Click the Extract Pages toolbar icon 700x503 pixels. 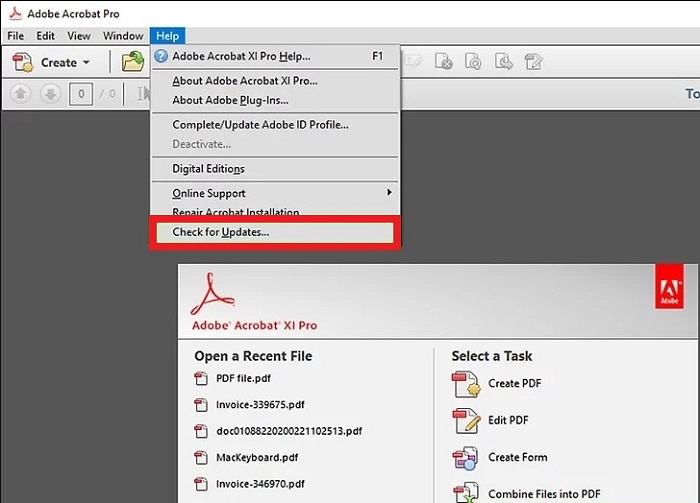click(x=503, y=62)
